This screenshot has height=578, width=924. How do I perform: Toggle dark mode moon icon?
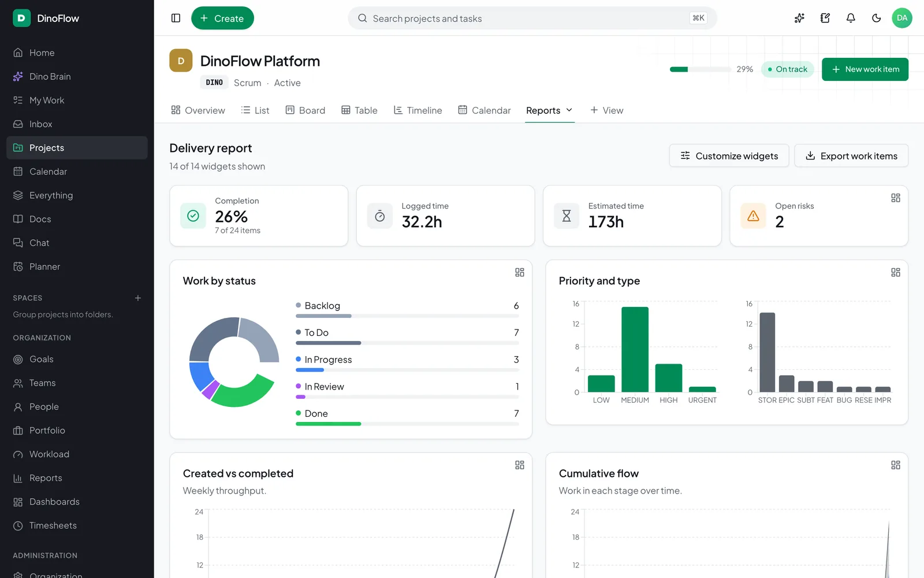click(876, 18)
